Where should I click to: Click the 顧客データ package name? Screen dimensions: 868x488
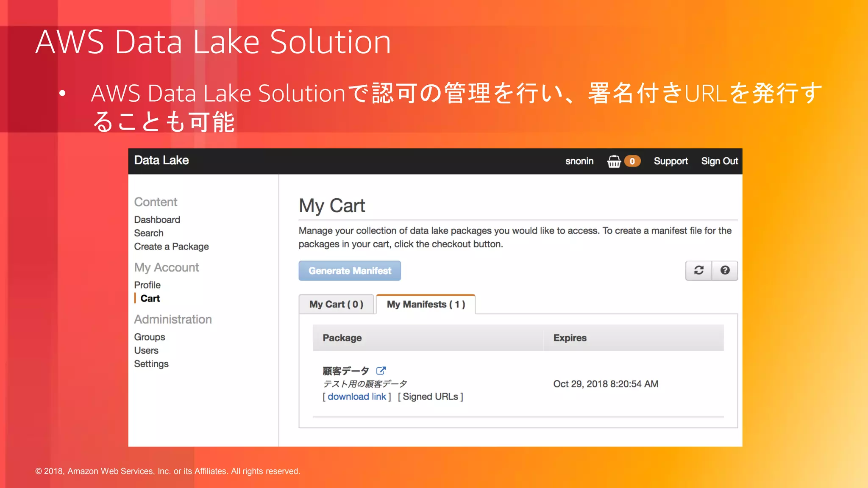(346, 371)
